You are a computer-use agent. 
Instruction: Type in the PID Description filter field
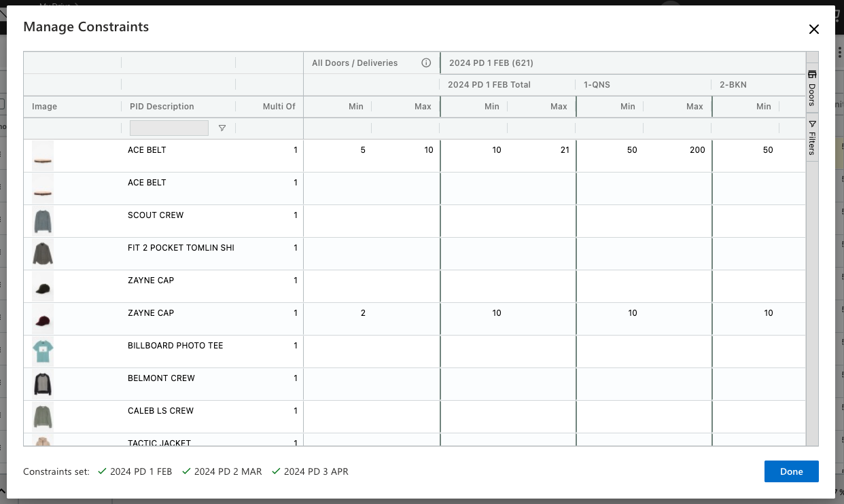pyautogui.click(x=169, y=128)
